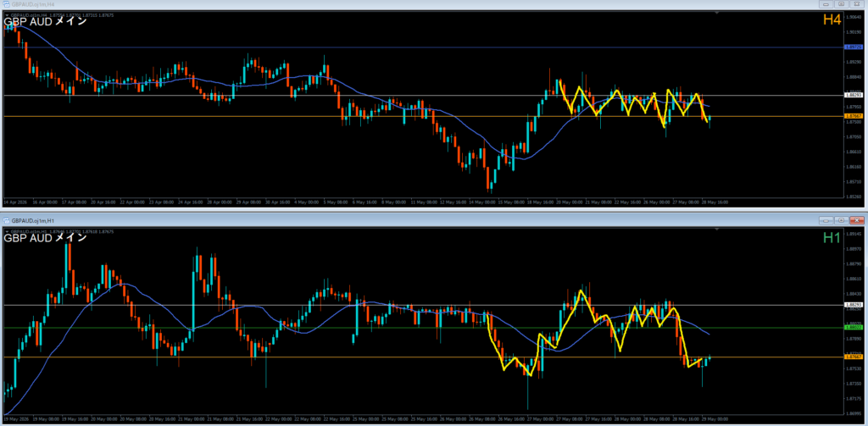The width and height of the screenshot is (868, 426).
Task: Click the H1 chart window icon
Action: 7,221
